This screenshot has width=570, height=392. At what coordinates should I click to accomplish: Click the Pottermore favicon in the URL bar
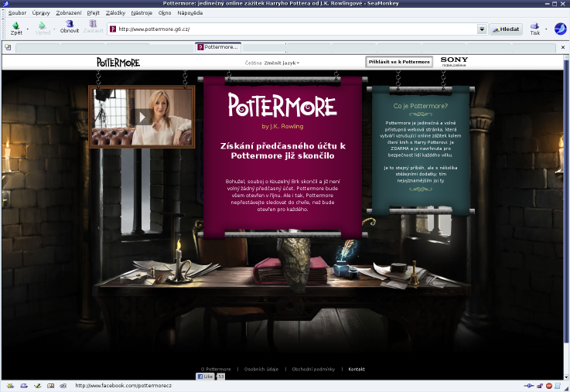113,29
